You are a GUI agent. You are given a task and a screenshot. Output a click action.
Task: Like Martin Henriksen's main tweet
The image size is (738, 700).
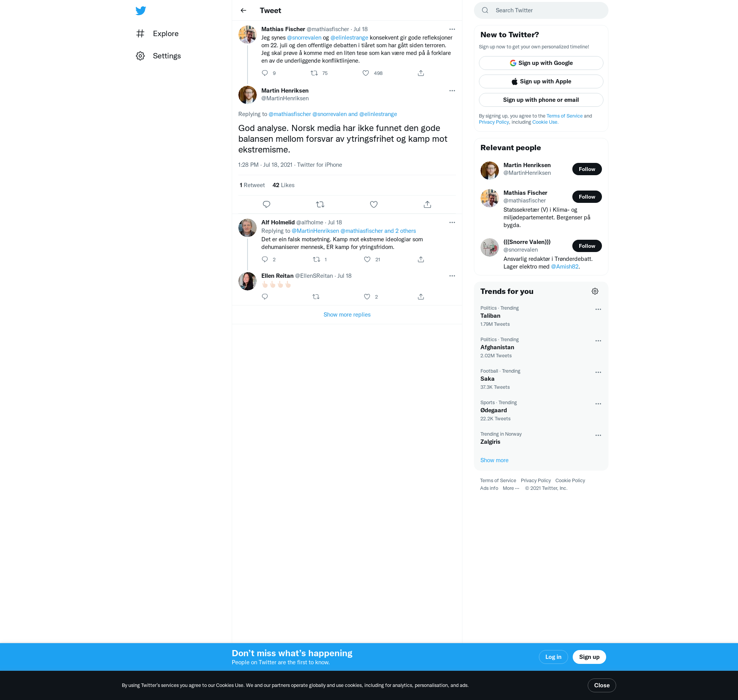(374, 204)
